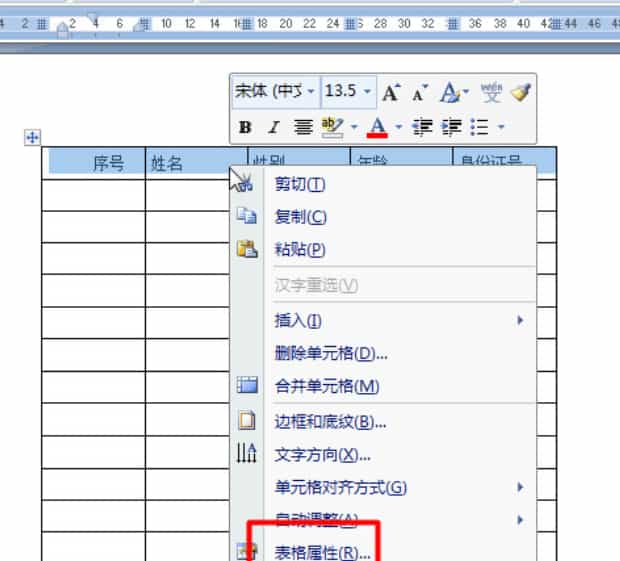Select 复制(C) from the context menu
This screenshot has width=620, height=561.
(x=300, y=217)
